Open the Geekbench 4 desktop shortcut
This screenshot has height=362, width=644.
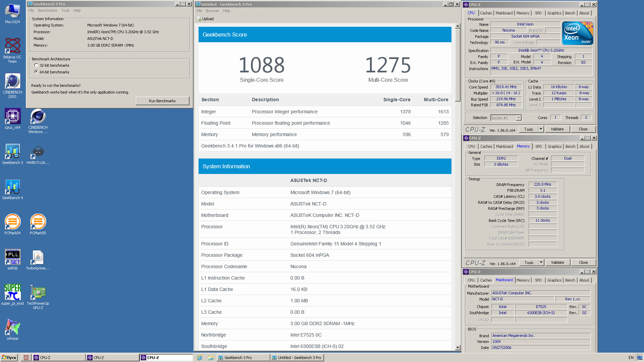pos(12,189)
